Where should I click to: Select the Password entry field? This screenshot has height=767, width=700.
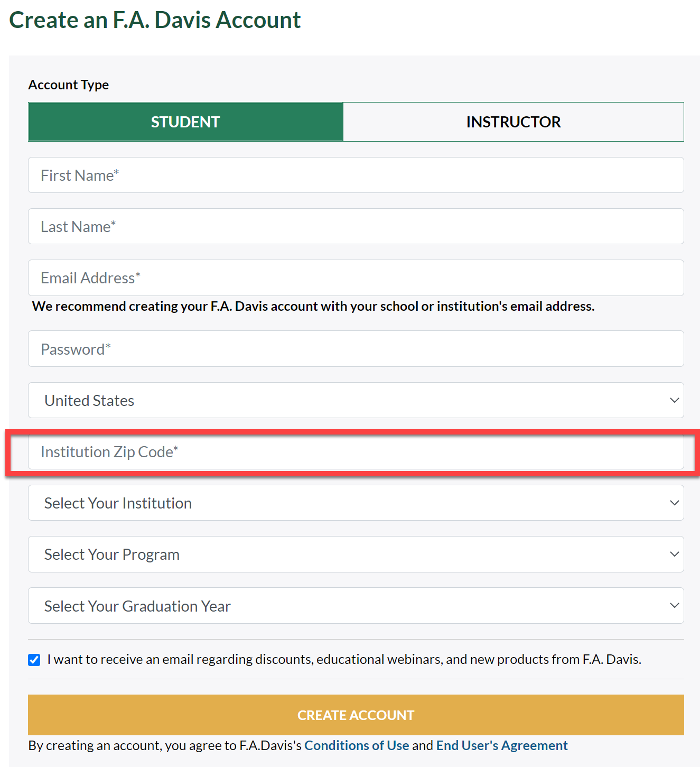[356, 349]
